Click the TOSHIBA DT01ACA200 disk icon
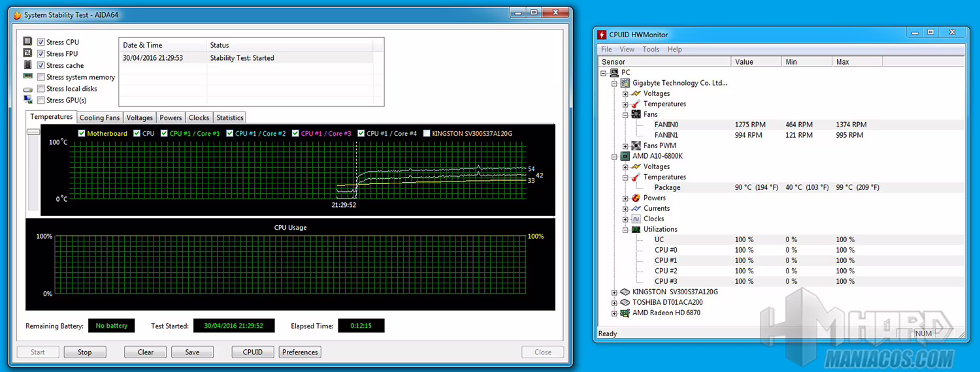This screenshot has width=980, height=372. [x=625, y=302]
